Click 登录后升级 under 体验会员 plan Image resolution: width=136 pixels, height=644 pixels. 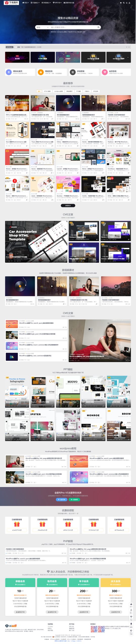click(x=20, y=612)
